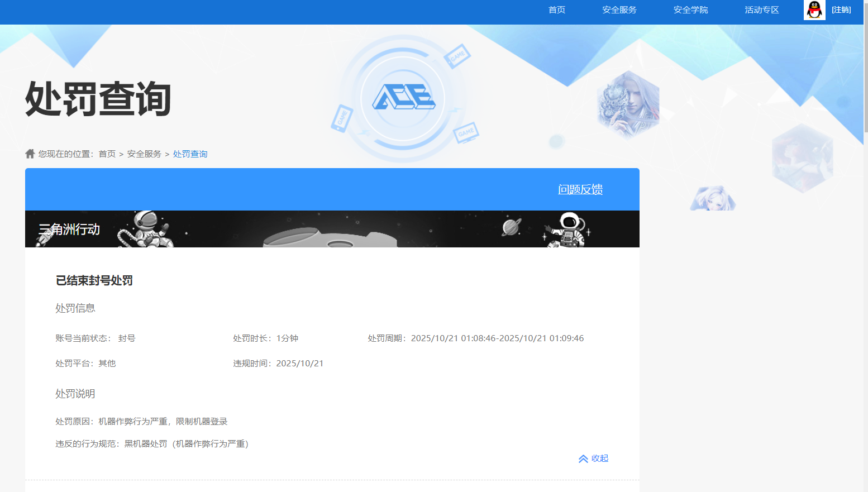The image size is (868, 492).
Task: Open the 安全服务 navigation dropdown
Action: (619, 10)
